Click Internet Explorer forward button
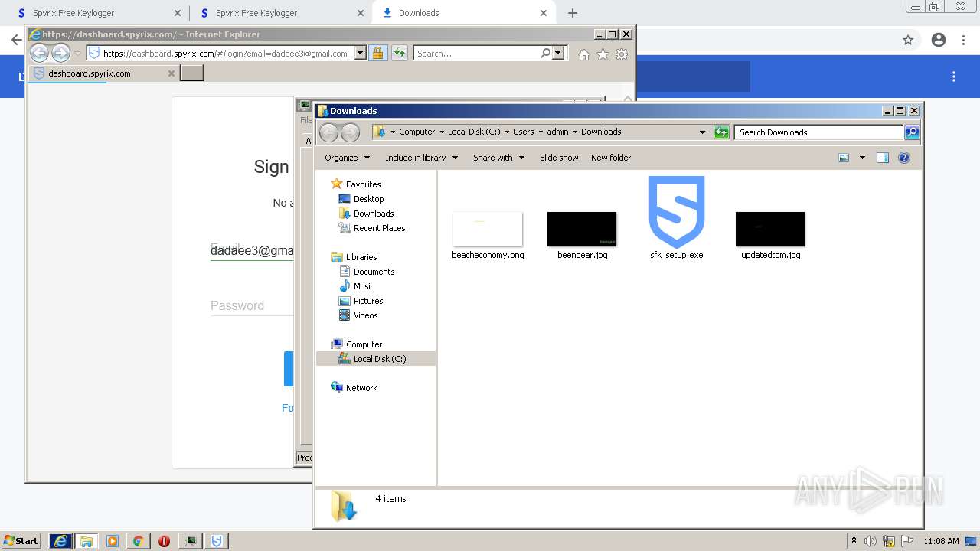 tap(61, 53)
